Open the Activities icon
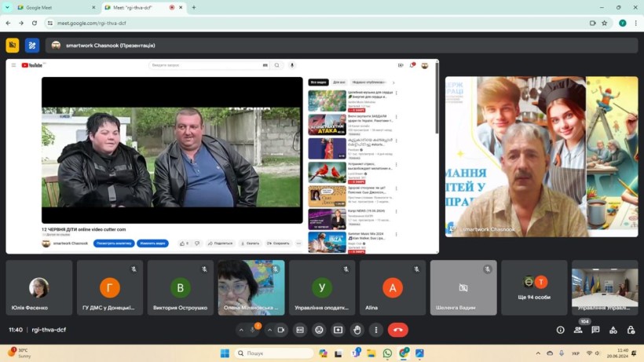 613,330
